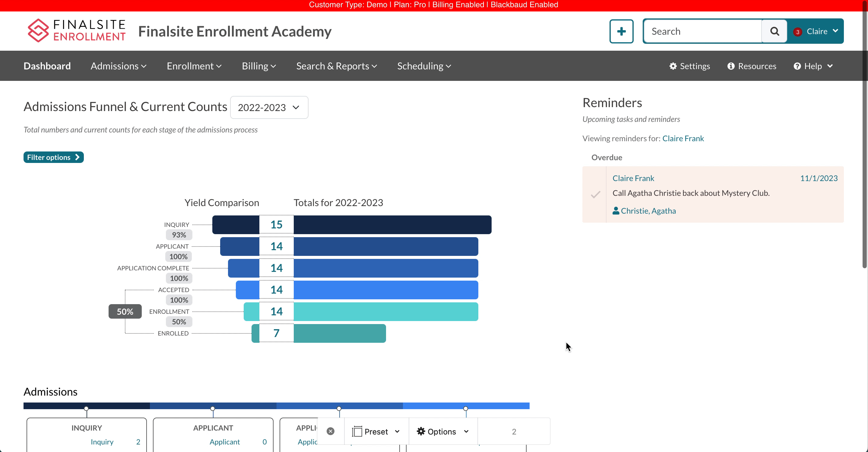
Task: Dismiss the floating toolbar with X icon
Action: pos(331,431)
